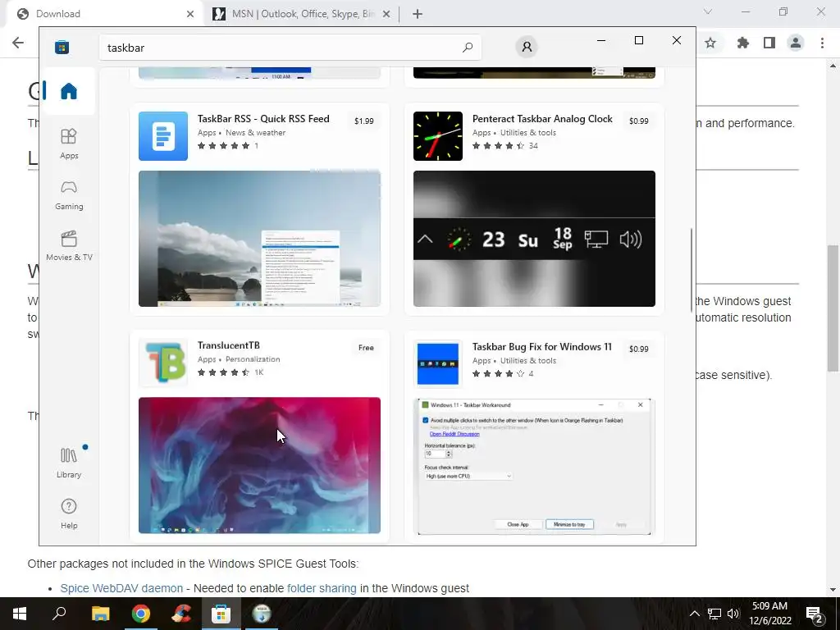
Task: Show hidden system tray icons
Action: [x=694, y=614]
